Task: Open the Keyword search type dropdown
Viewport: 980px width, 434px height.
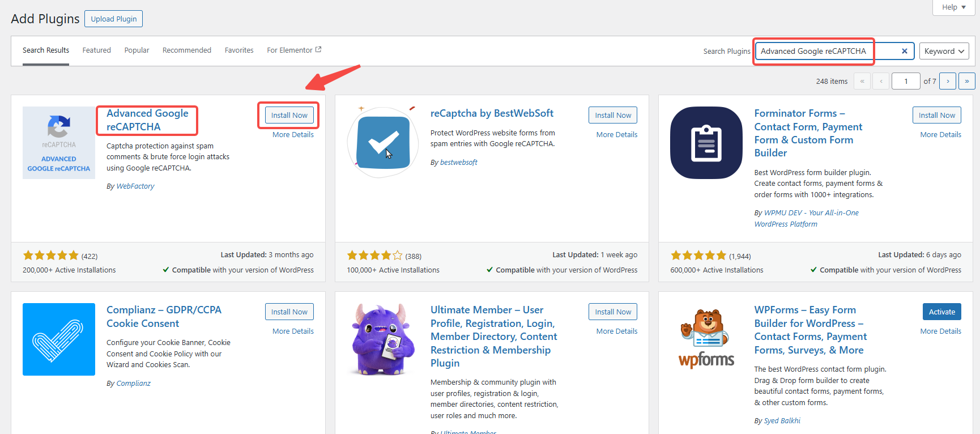Action: [x=944, y=51]
